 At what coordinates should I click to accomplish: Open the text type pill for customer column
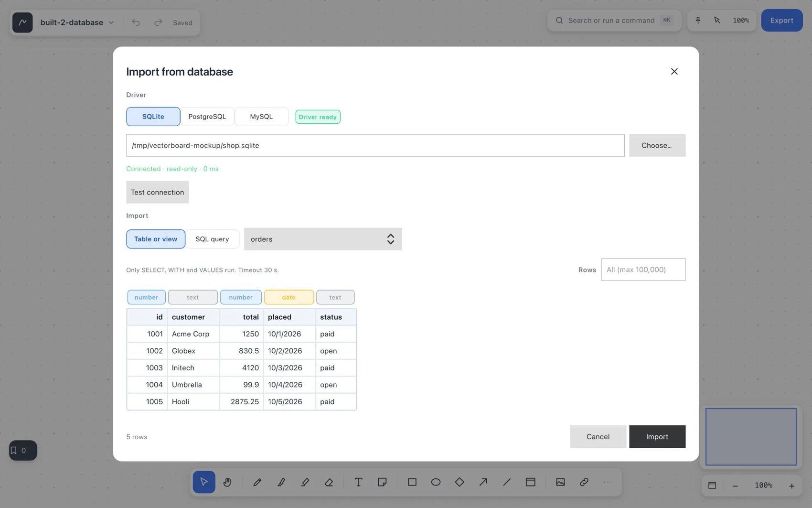tap(193, 297)
